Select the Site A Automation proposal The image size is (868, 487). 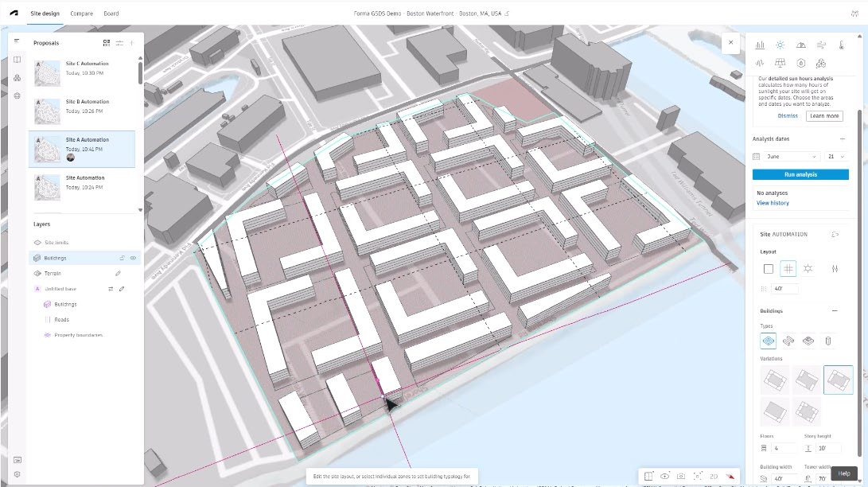click(x=82, y=149)
